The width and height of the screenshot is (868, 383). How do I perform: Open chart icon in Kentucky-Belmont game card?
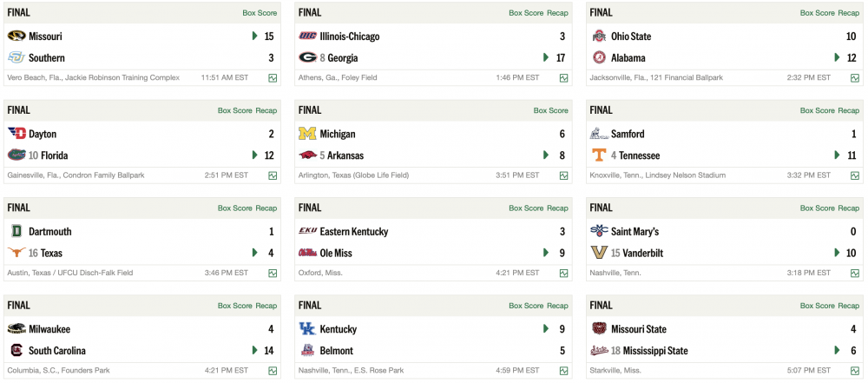click(564, 371)
